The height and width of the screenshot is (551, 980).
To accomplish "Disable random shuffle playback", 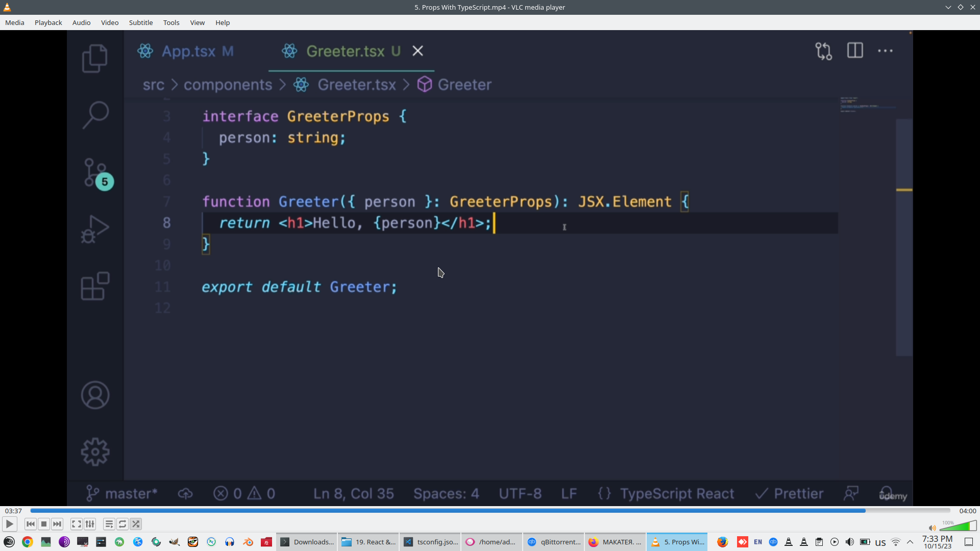I will point(136,524).
